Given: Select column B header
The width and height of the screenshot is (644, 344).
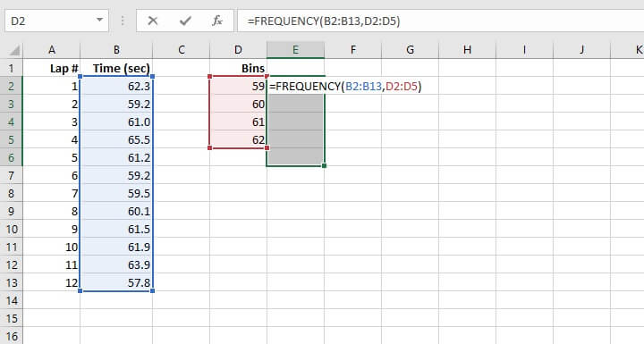Looking at the screenshot, I should (x=116, y=50).
